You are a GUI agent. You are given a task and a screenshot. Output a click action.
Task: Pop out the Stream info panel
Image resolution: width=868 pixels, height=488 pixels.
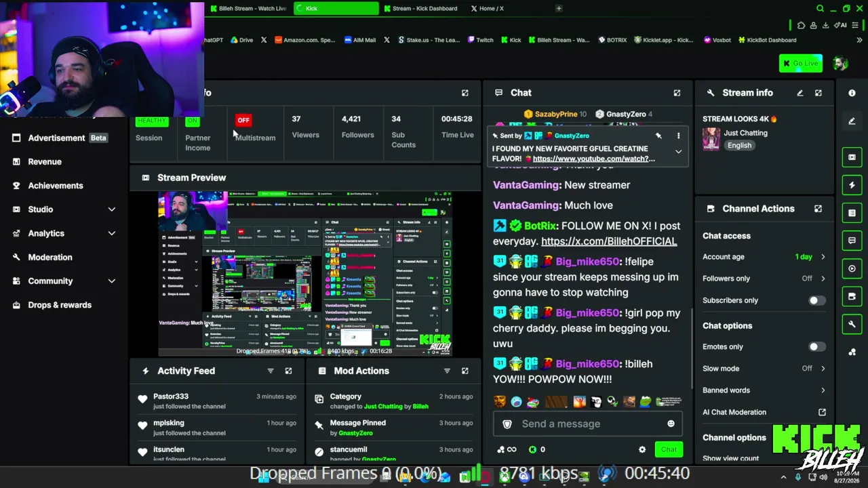coord(818,93)
